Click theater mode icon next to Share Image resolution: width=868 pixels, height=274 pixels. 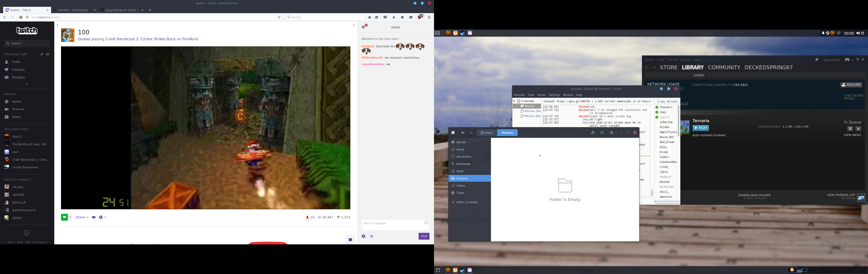[x=94, y=217]
